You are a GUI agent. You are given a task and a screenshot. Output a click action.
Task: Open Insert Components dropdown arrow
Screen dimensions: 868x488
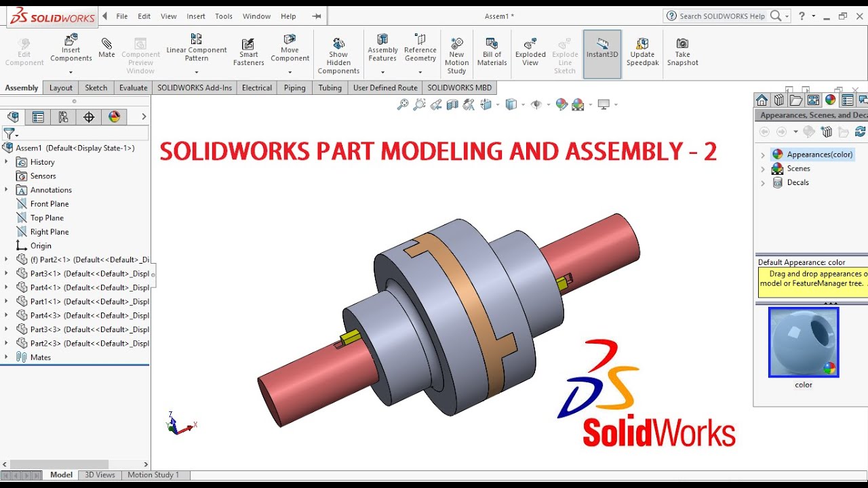tap(71, 72)
